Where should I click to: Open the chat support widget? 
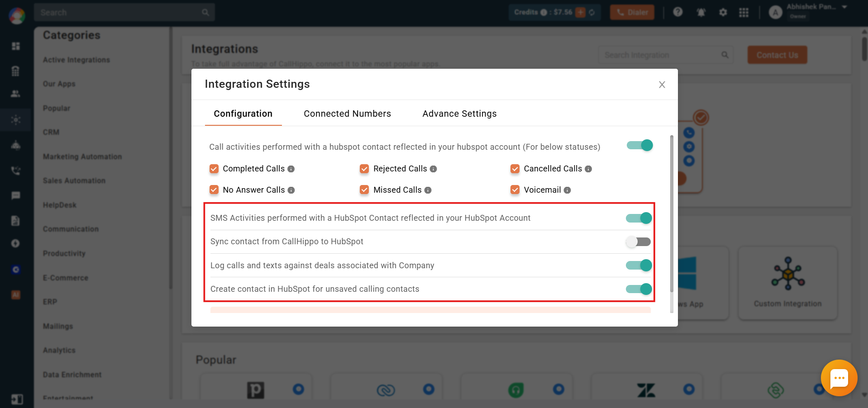[839, 378]
